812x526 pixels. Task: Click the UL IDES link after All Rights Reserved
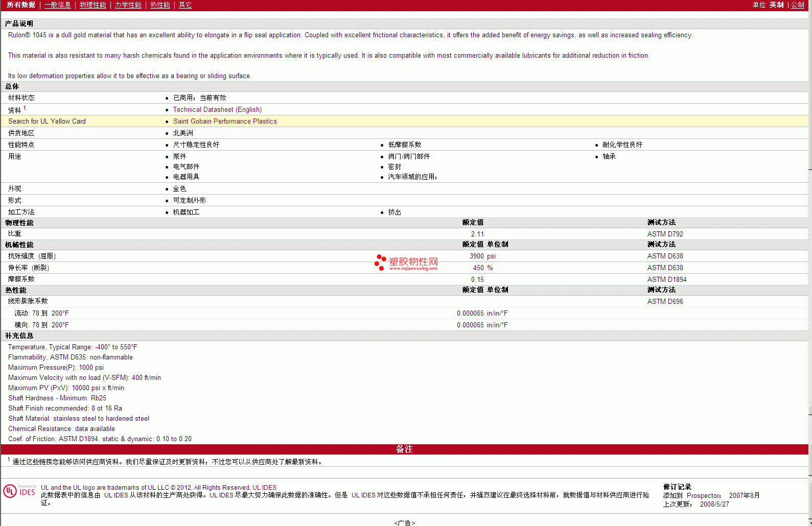[x=264, y=488]
